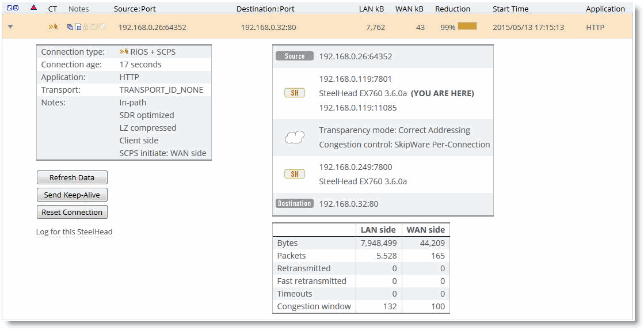The width and height of the screenshot is (644, 330).
Task: Sort by the Destination:Port column header
Action: tap(265, 9)
